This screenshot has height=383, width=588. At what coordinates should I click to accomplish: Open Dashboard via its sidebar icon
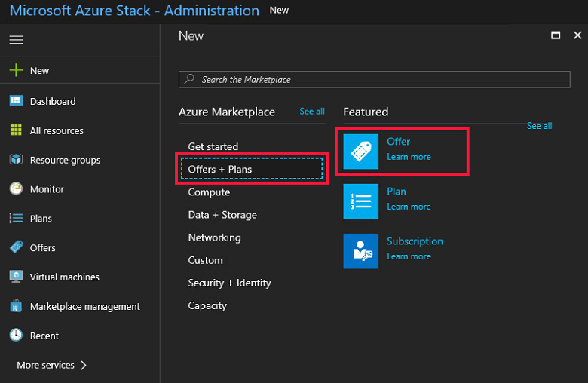[x=16, y=101]
